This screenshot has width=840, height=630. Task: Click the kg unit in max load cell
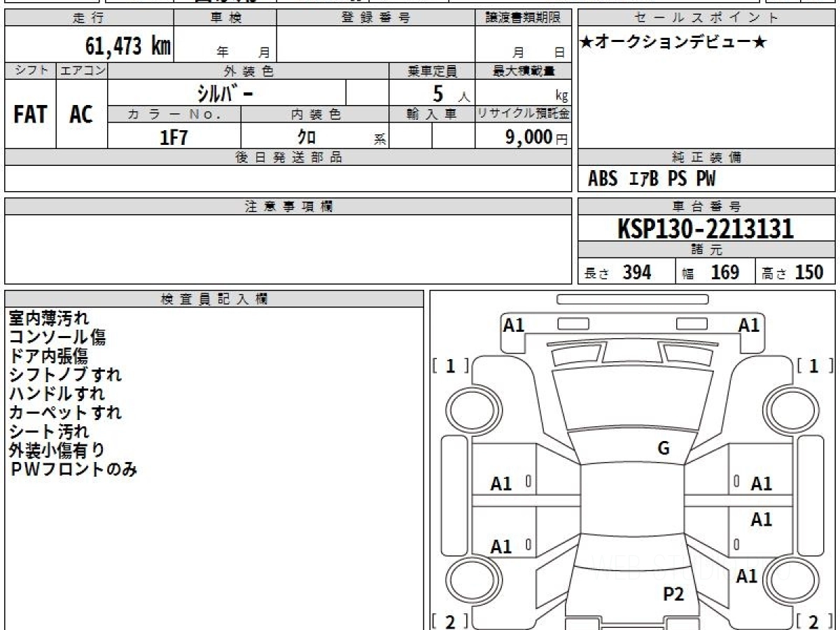pos(562,97)
